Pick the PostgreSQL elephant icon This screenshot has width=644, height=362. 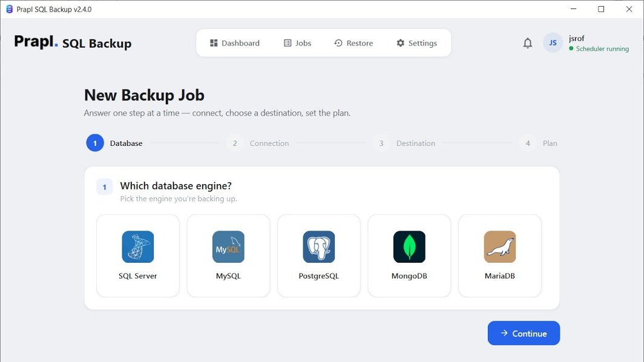pyautogui.click(x=319, y=246)
